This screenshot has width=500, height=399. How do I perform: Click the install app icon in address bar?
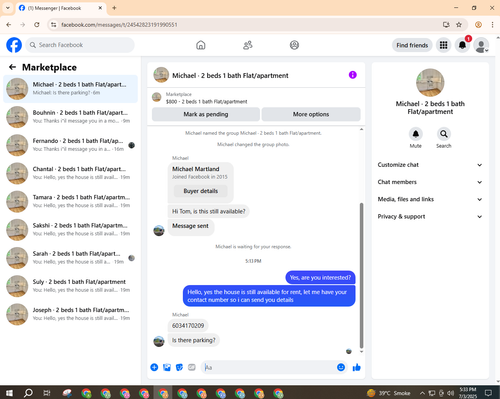click(446, 25)
